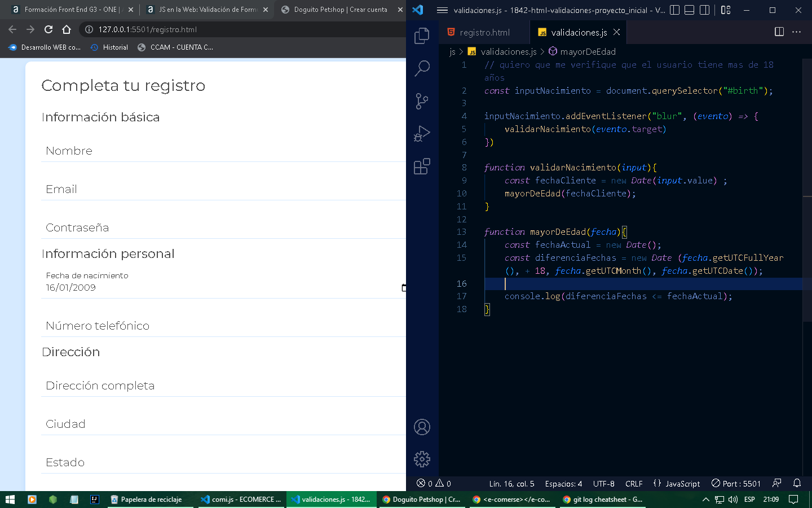This screenshot has height=508, width=812.
Task: Open the Historial bookmark
Action: pyautogui.click(x=109, y=47)
